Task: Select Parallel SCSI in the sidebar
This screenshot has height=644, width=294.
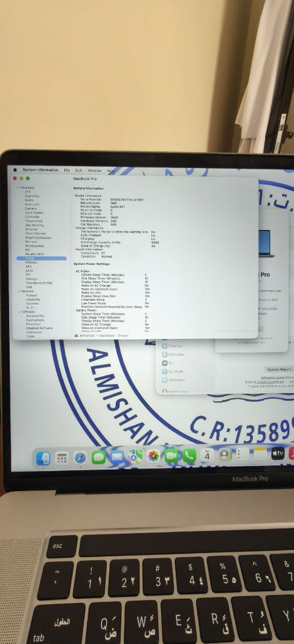Action: pyautogui.click(x=34, y=254)
